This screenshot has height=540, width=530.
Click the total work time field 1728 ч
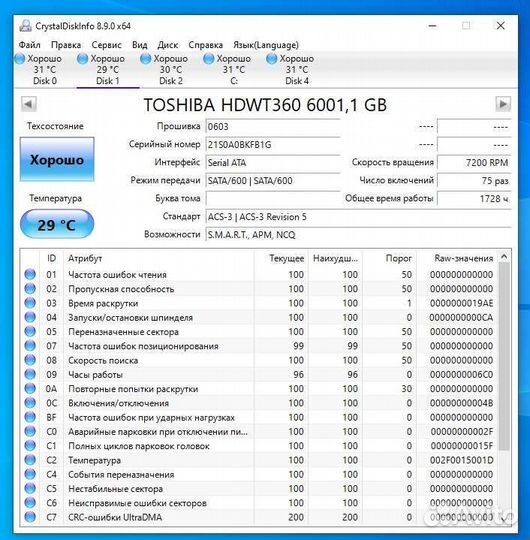click(474, 198)
